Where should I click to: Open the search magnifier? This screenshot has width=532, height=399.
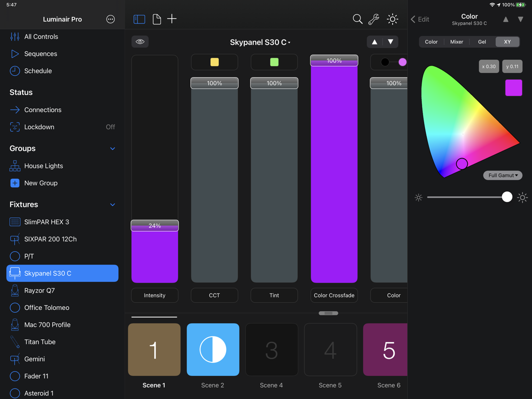357,19
